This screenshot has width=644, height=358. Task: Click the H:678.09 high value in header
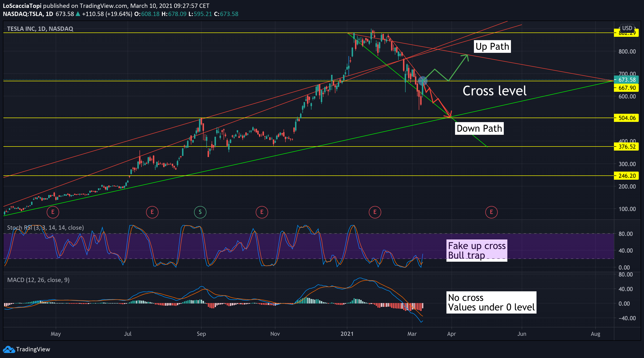click(x=174, y=14)
